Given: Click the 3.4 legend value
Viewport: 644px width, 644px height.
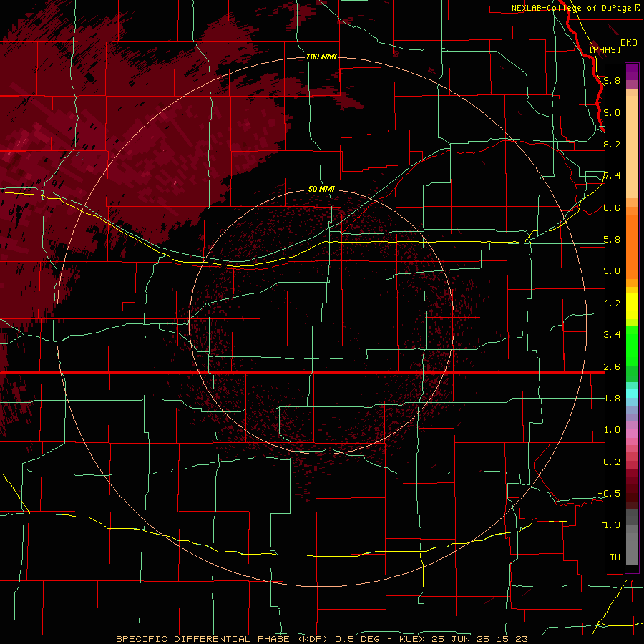Looking at the screenshot, I should (612, 335).
